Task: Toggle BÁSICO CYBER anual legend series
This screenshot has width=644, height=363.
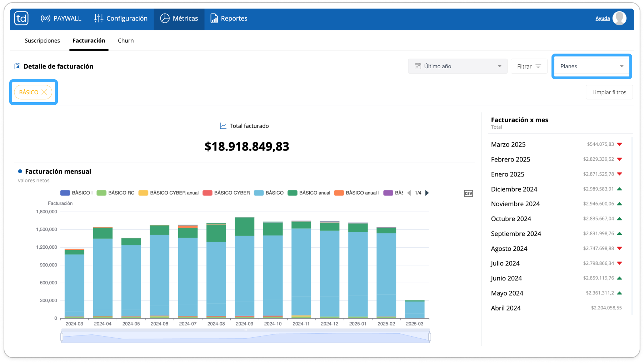Action: (x=169, y=193)
